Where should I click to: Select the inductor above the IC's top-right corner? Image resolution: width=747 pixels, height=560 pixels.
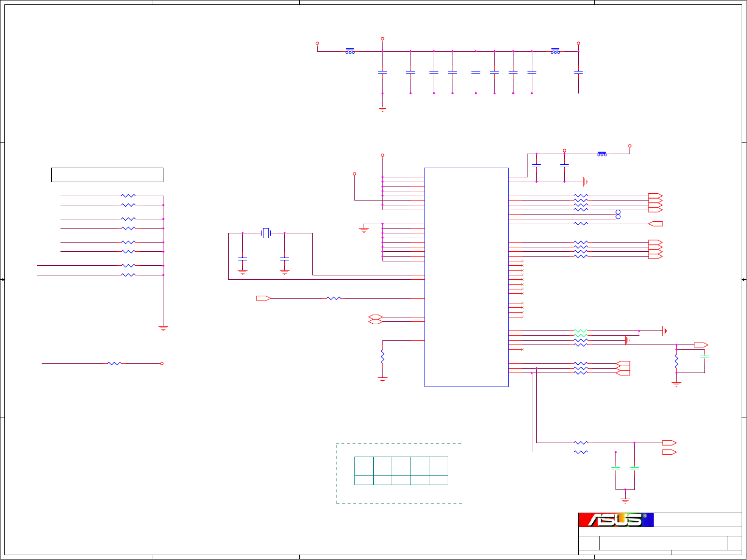tap(602, 153)
